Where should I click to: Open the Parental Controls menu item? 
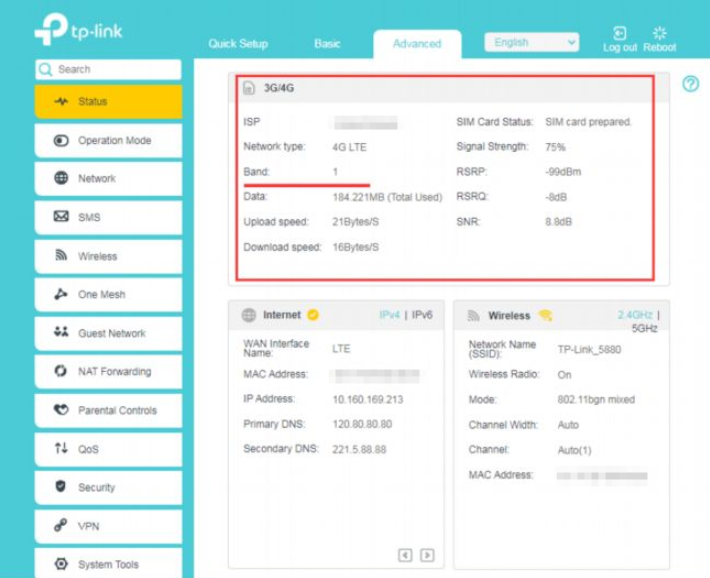[108, 410]
